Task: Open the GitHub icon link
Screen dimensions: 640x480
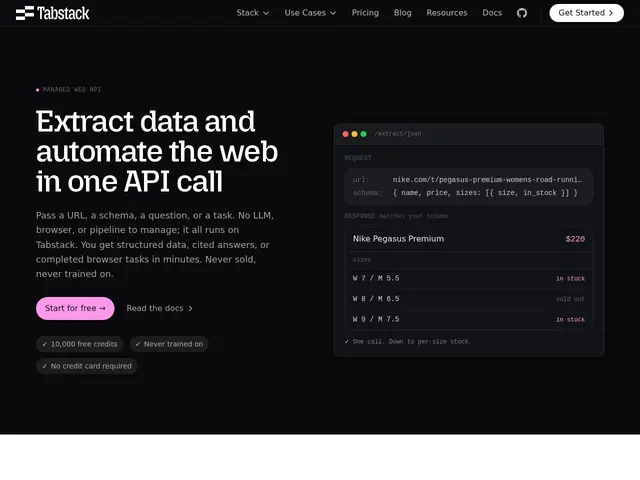Action: tap(522, 13)
